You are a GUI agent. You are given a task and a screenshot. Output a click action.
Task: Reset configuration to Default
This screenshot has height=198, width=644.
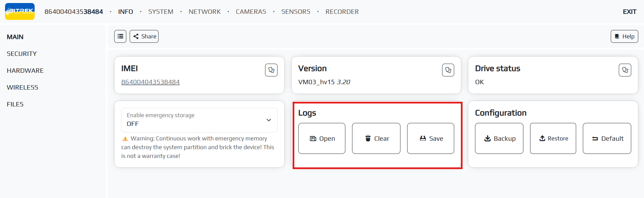coord(607,138)
